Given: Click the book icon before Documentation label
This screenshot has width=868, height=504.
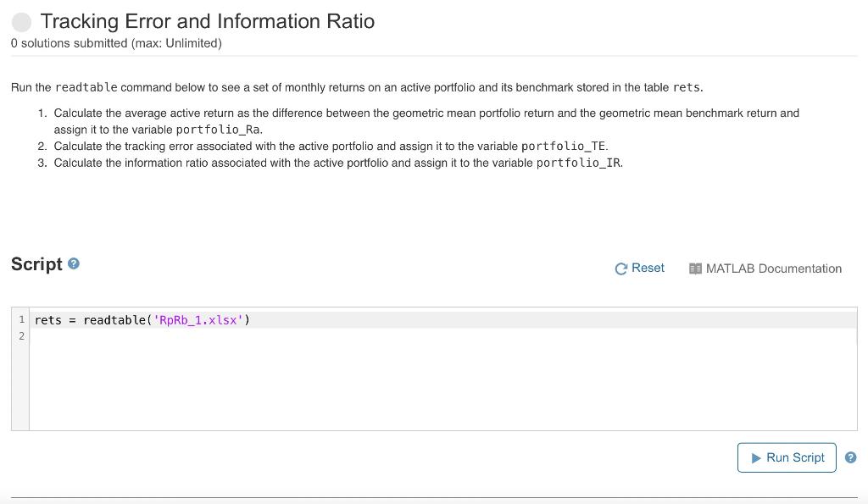Looking at the screenshot, I should coord(695,269).
